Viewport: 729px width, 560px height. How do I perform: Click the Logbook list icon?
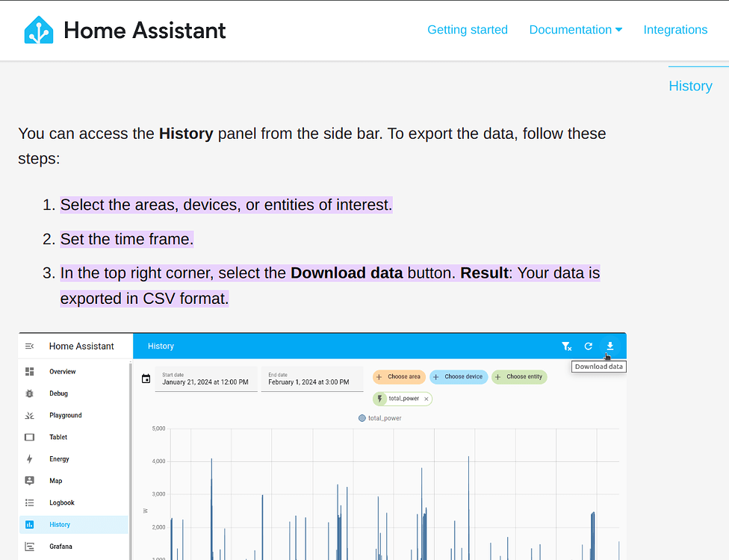pos(29,503)
